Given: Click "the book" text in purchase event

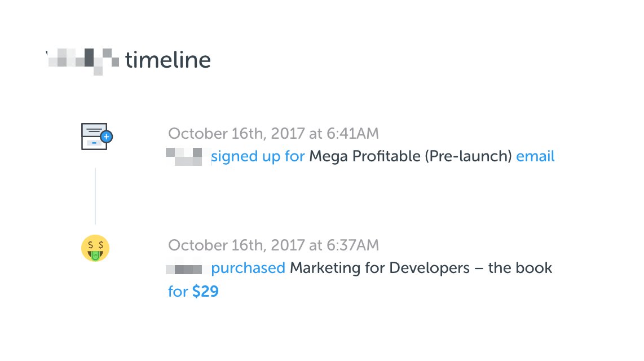Looking at the screenshot, I should (x=520, y=268).
